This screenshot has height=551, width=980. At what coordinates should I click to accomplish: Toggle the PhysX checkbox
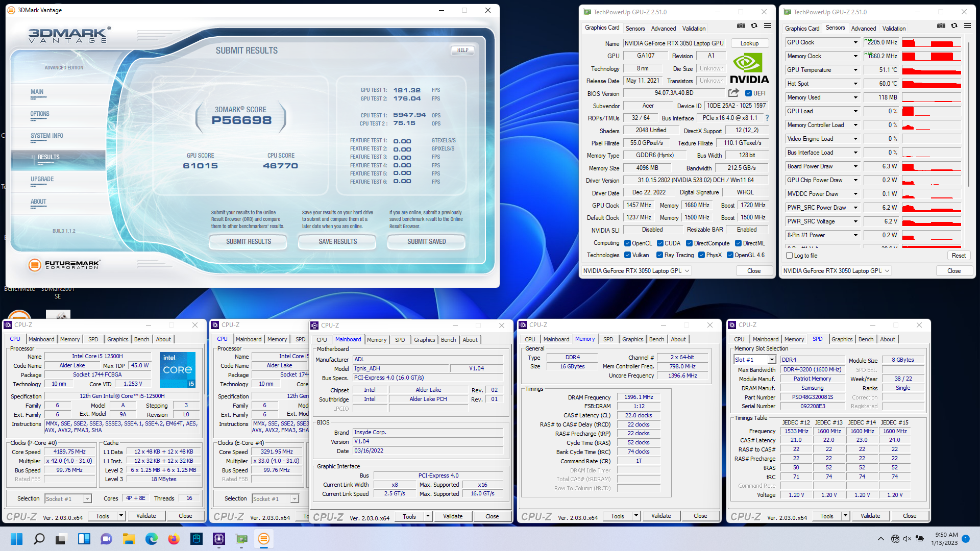click(x=701, y=255)
